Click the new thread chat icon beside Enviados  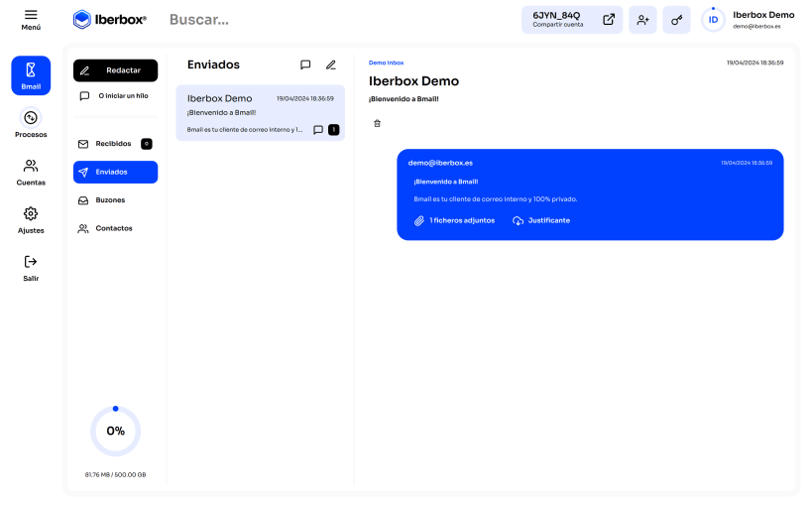[x=305, y=64]
